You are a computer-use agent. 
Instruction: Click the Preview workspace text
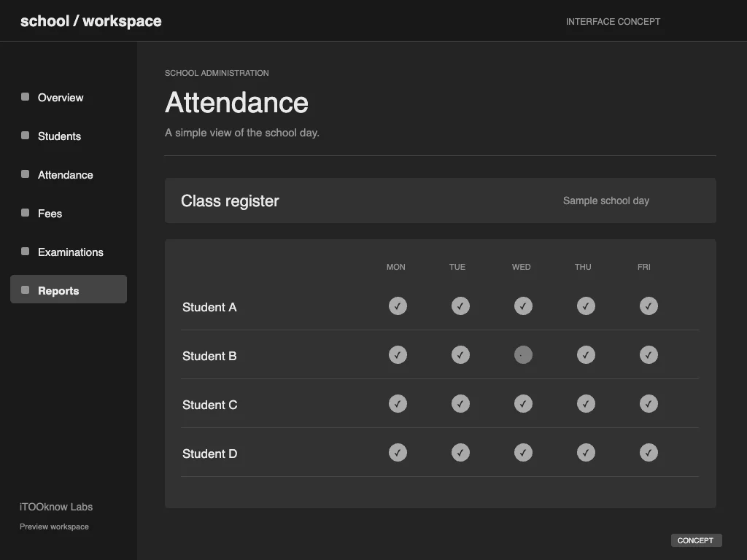tap(54, 526)
